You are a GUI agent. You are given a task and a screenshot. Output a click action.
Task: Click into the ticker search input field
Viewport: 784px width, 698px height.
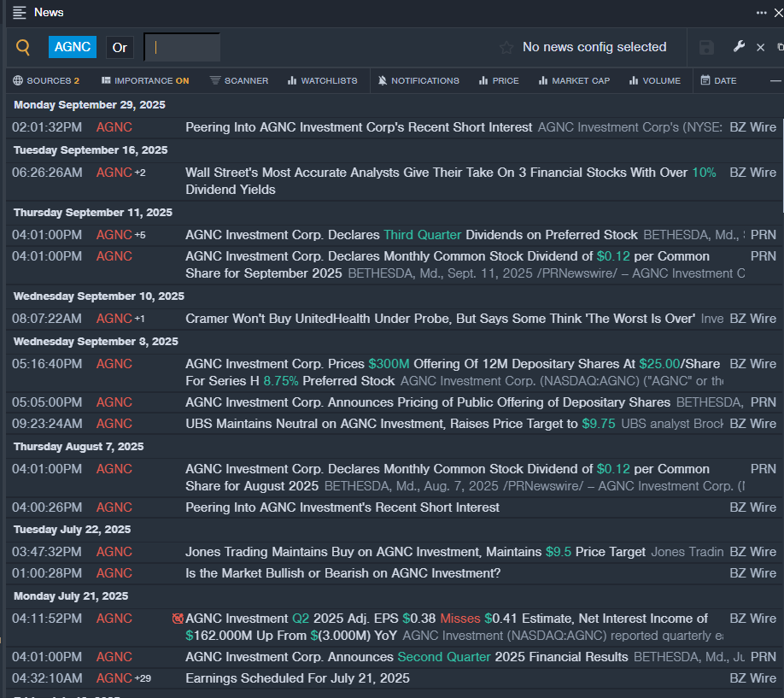182,48
